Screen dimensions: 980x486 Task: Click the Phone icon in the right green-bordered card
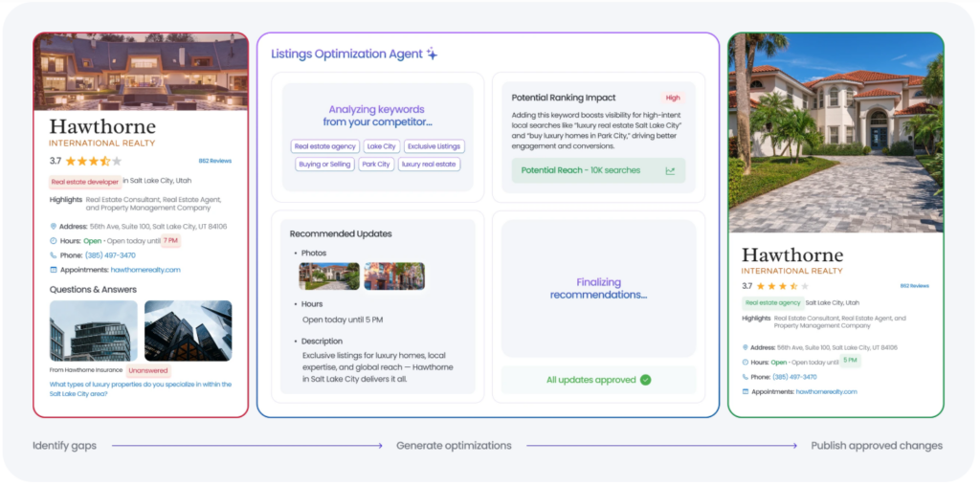click(746, 377)
